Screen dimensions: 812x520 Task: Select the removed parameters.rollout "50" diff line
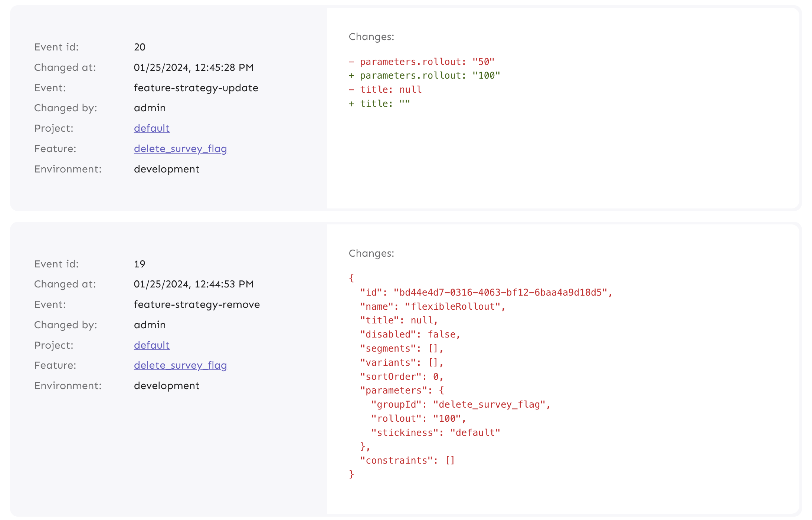click(421, 61)
